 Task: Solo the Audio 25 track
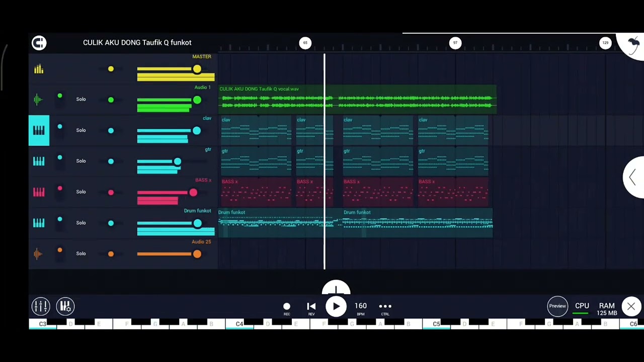tap(81, 253)
